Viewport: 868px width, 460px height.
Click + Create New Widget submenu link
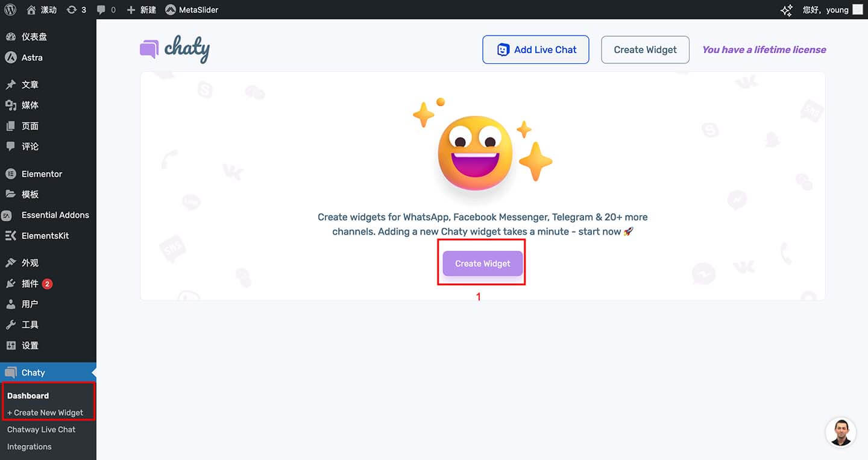(x=45, y=412)
